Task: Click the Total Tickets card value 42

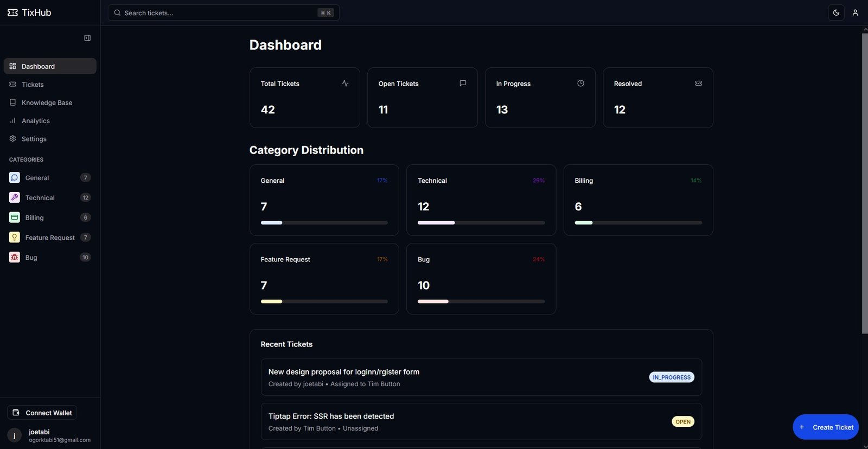Action: point(268,110)
